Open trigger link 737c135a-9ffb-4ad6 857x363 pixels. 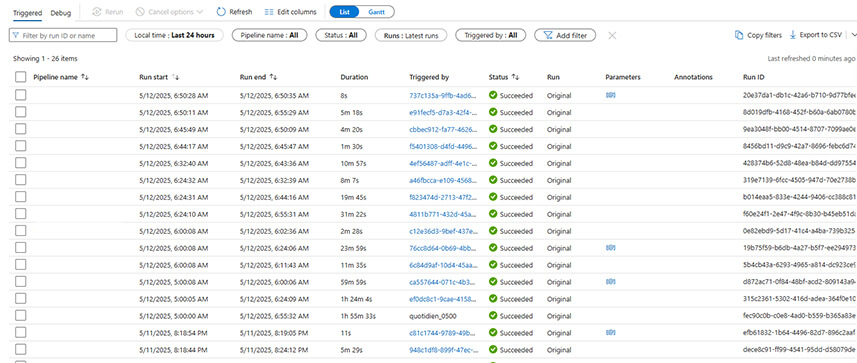(443, 95)
